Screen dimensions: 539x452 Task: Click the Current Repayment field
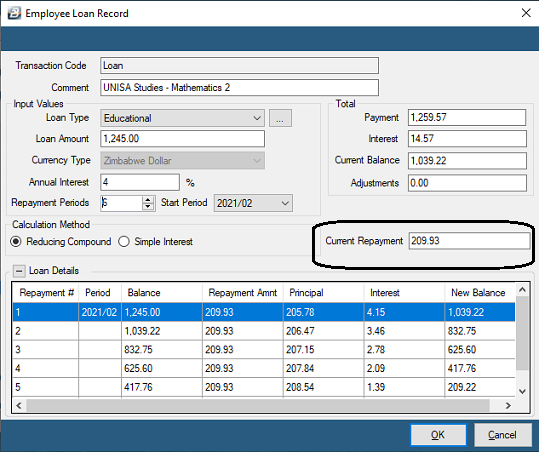(x=469, y=241)
